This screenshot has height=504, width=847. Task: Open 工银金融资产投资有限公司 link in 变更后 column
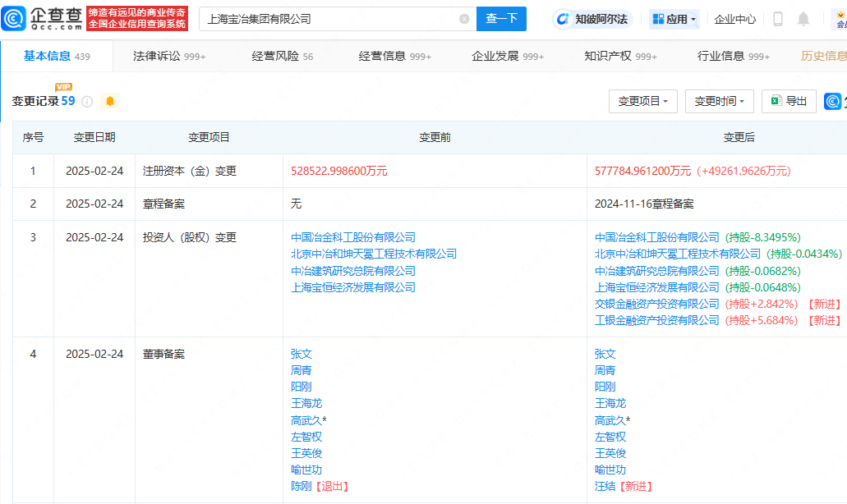pos(657,320)
